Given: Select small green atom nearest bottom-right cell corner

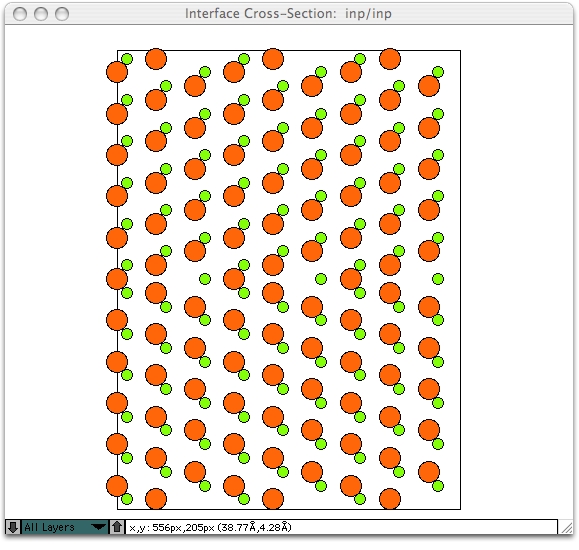Looking at the screenshot, I should 438,486.
